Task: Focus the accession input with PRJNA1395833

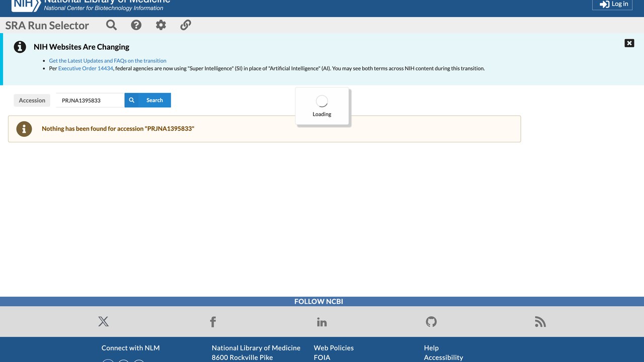Action: (x=90, y=100)
